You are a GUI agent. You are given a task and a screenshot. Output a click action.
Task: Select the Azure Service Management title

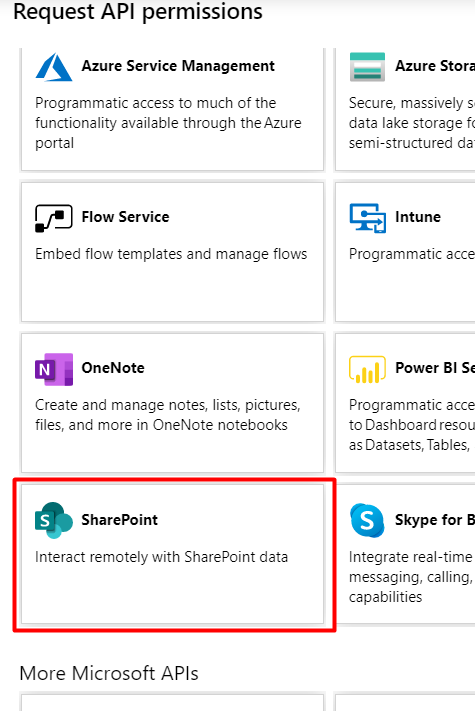point(178,66)
